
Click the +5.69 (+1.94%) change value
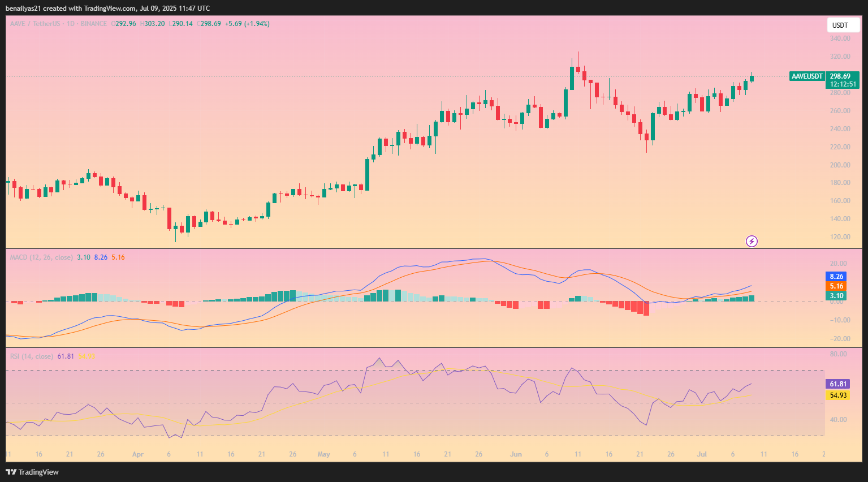(x=247, y=24)
